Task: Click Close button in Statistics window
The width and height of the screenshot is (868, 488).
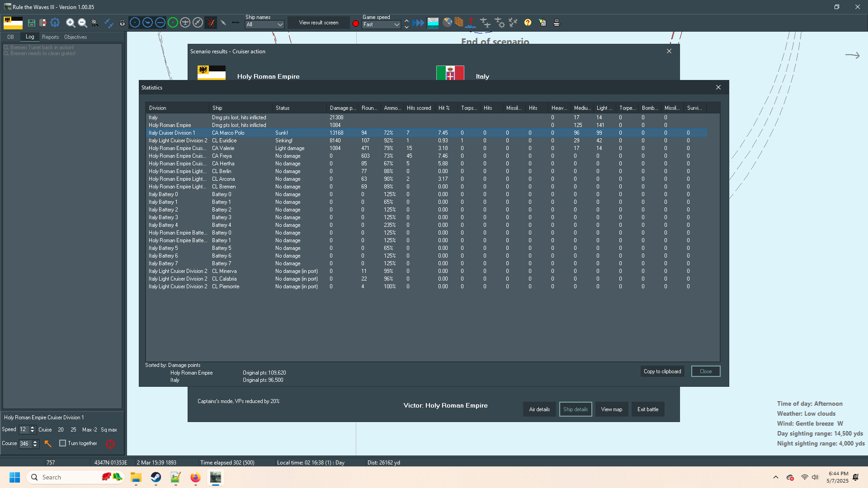Action: point(706,371)
